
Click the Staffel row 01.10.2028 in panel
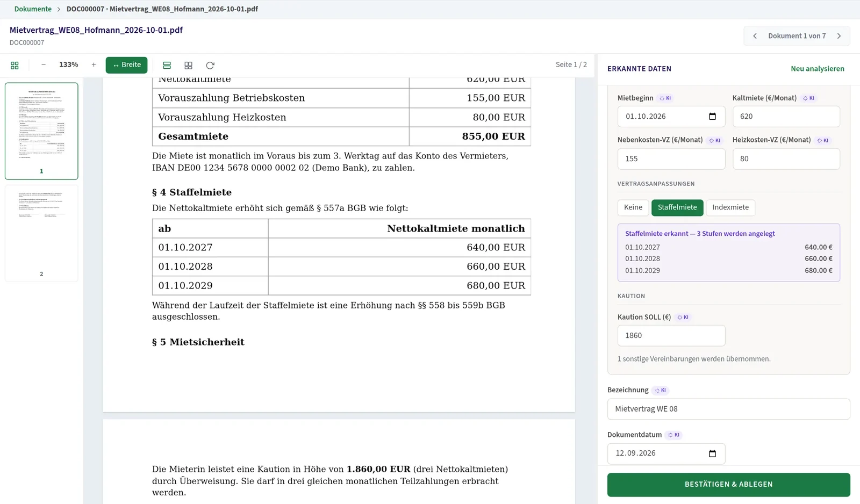(x=728, y=259)
